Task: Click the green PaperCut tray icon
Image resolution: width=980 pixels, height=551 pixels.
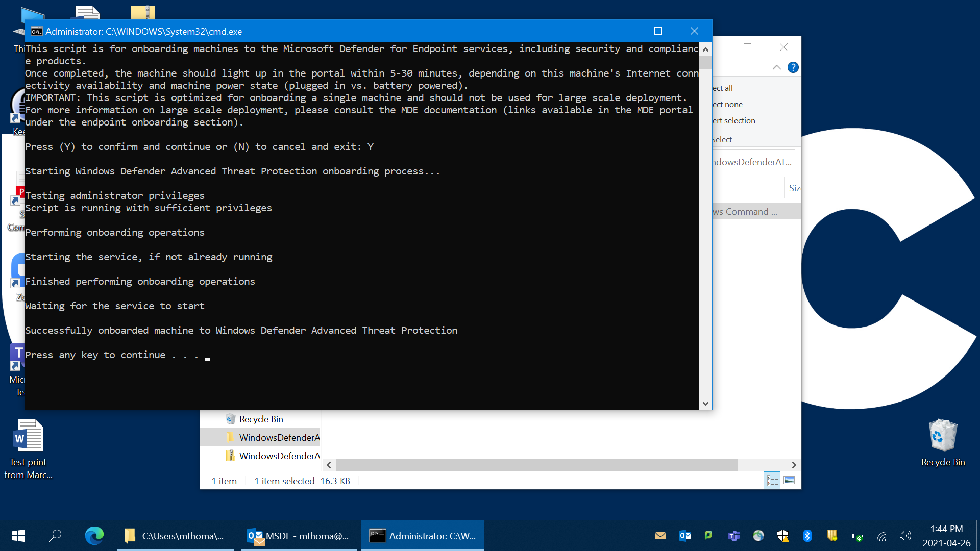Action: coord(708,536)
